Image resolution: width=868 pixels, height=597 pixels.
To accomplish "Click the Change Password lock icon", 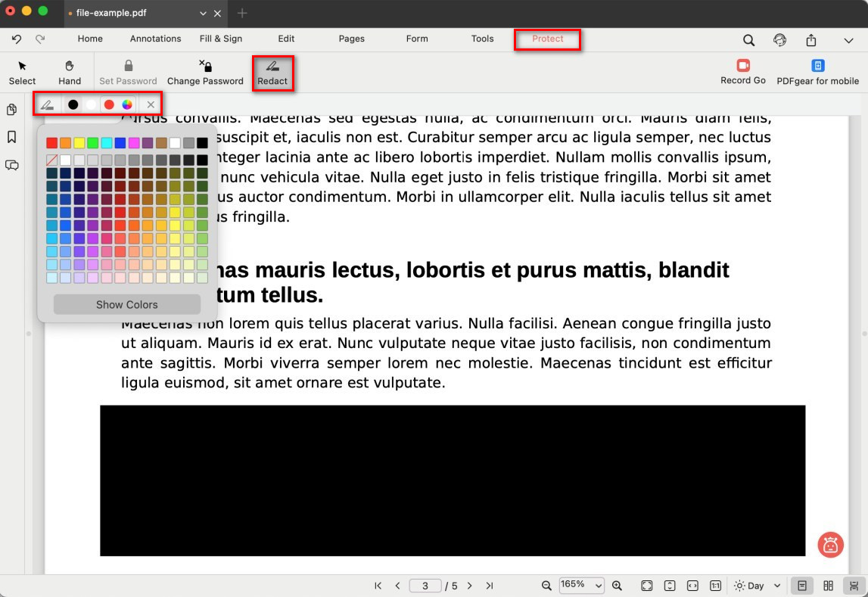I will tap(205, 66).
